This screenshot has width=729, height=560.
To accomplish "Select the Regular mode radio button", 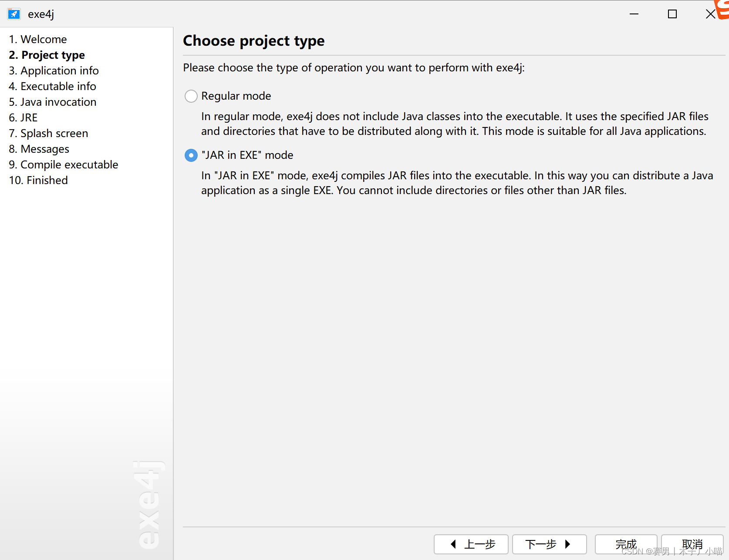I will [x=191, y=96].
